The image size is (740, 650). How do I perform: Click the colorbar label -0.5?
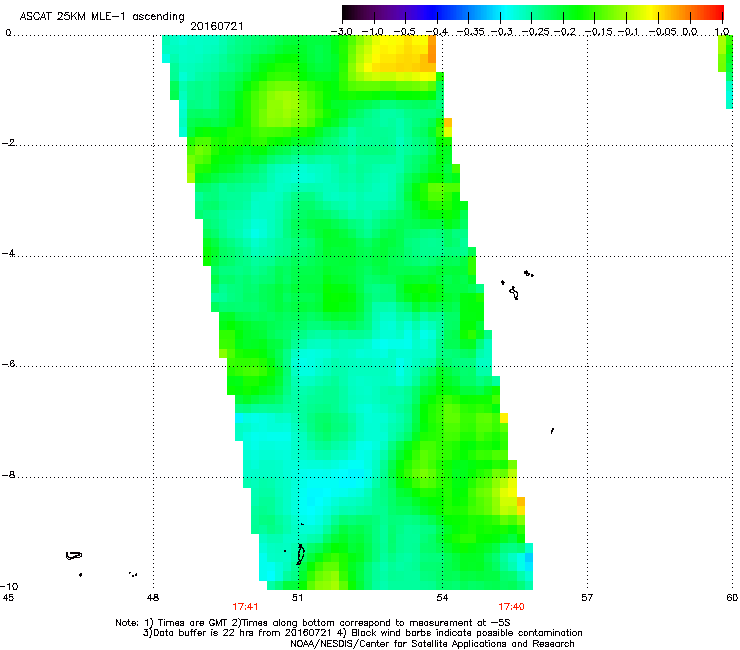(404, 32)
